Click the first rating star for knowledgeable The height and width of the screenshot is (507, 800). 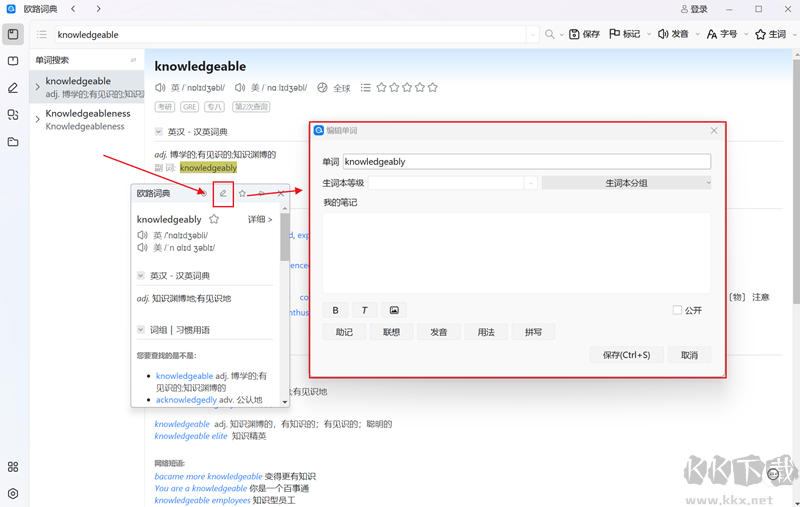click(381, 88)
